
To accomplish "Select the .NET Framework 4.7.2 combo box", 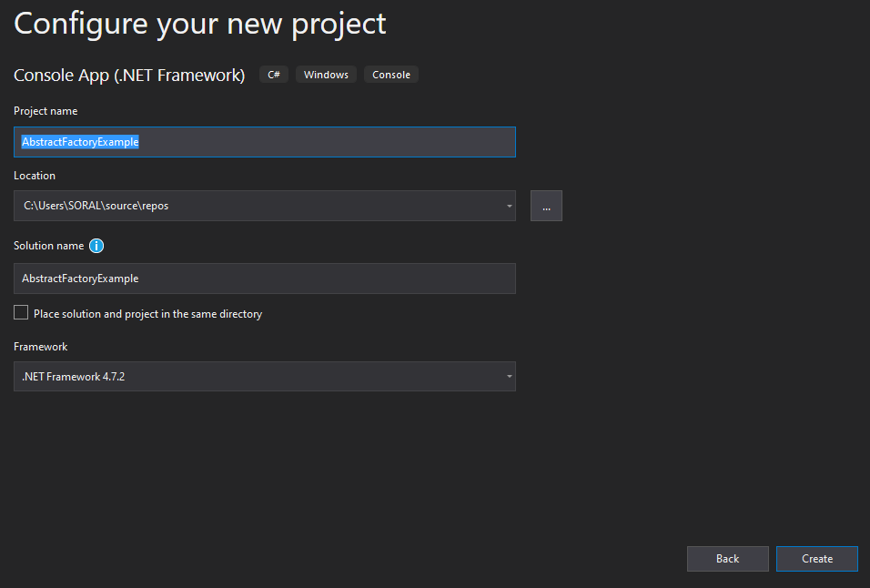I will [x=265, y=376].
